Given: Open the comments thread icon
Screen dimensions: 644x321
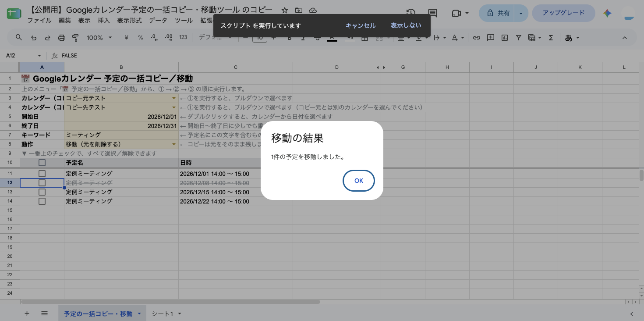Looking at the screenshot, I should [x=432, y=13].
